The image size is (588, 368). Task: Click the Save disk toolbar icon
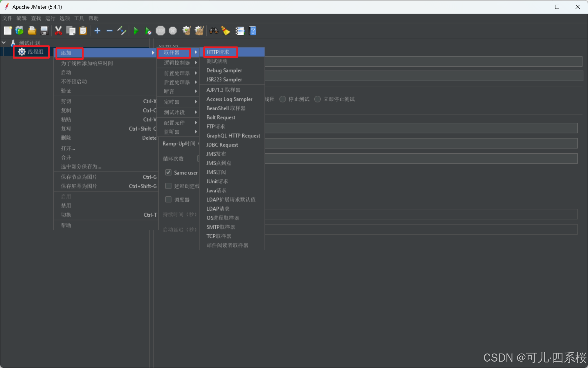click(44, 31)
